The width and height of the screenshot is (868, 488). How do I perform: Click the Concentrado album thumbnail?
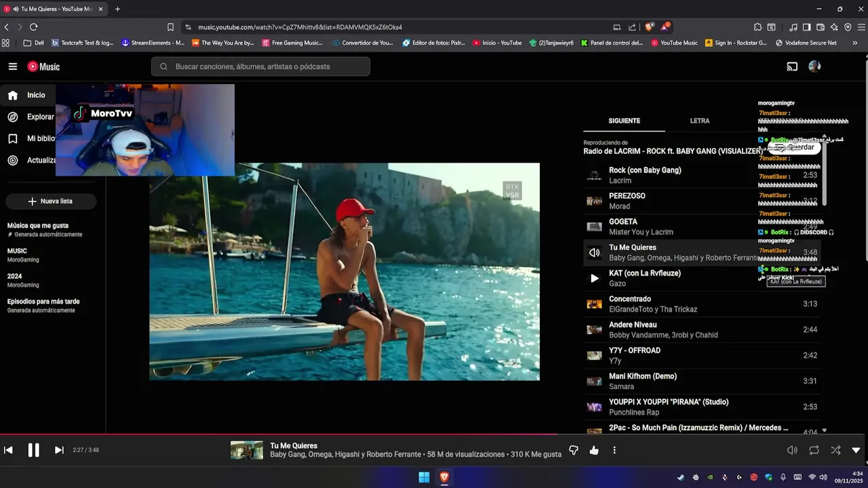click(594, 304)
